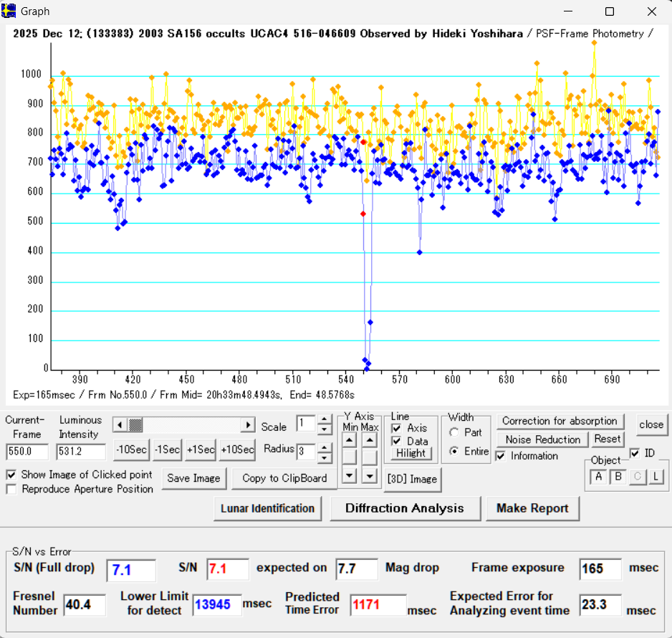Viewport: 672px width, 638px height.
Task: Click the scrollbar right arrow
Action: tap(248, 425)
